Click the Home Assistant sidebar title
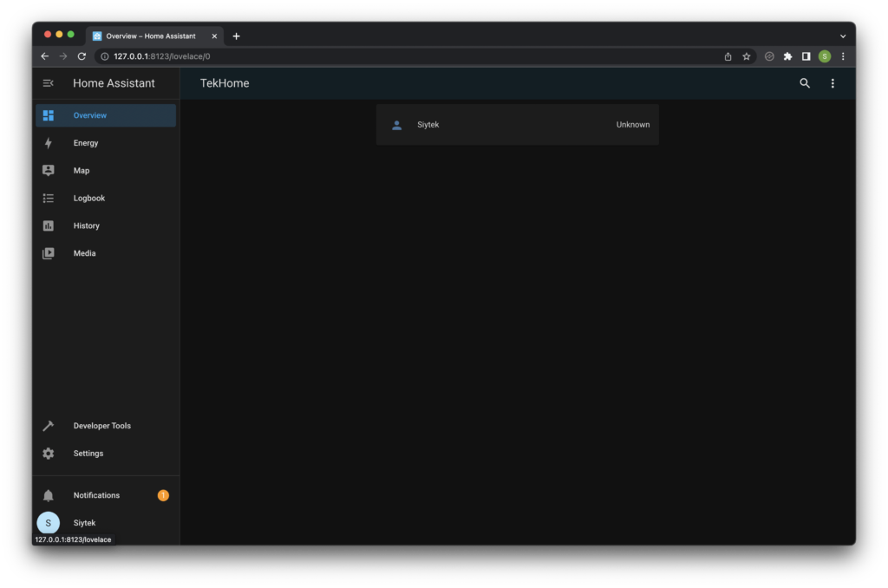The height and width of the screenshot is (588, 888). pyautogui.click(x=114, y=83)
